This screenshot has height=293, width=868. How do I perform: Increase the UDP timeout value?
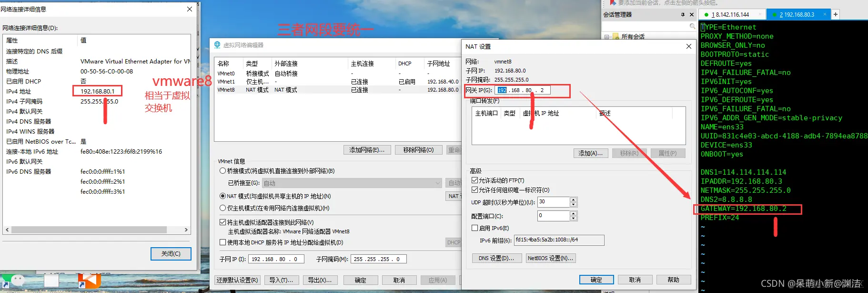573,199
